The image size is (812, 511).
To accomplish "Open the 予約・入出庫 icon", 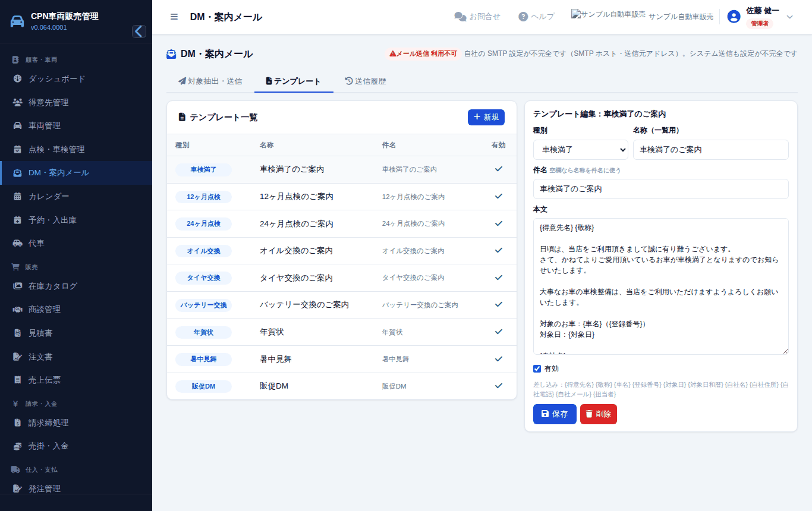I will point(17,220).
